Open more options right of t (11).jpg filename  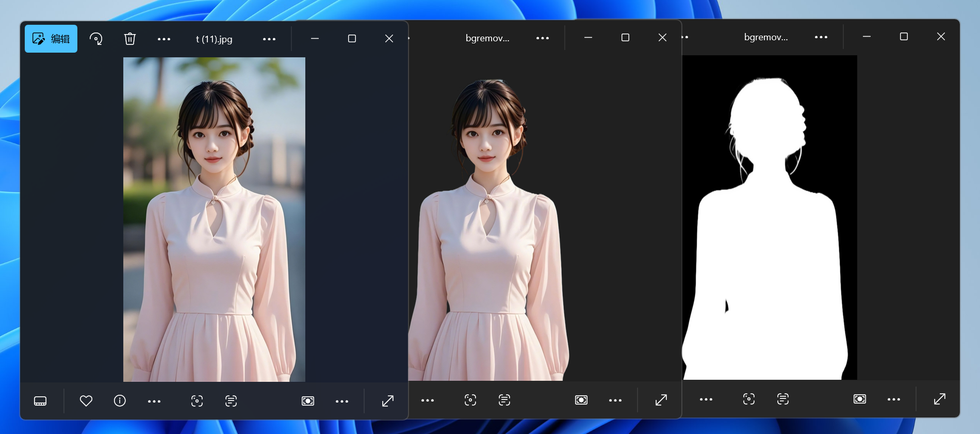(269, 39)
